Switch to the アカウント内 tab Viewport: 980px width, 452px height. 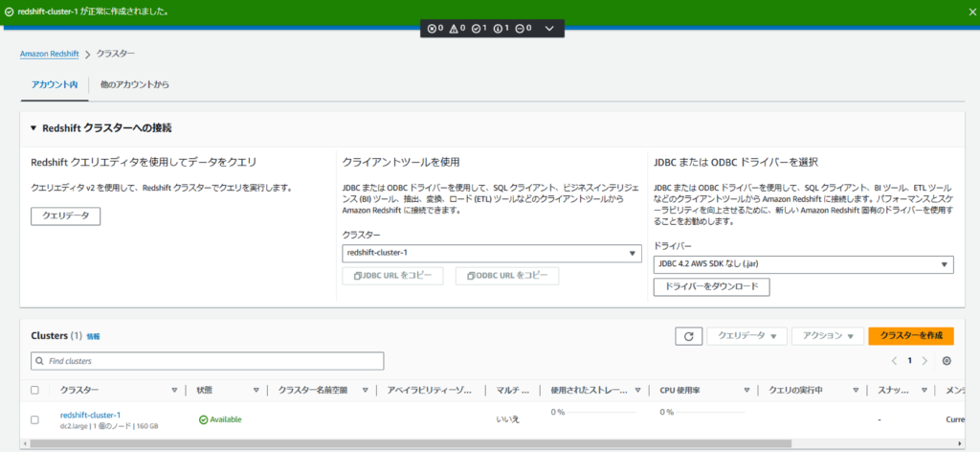tap(55, 84)
